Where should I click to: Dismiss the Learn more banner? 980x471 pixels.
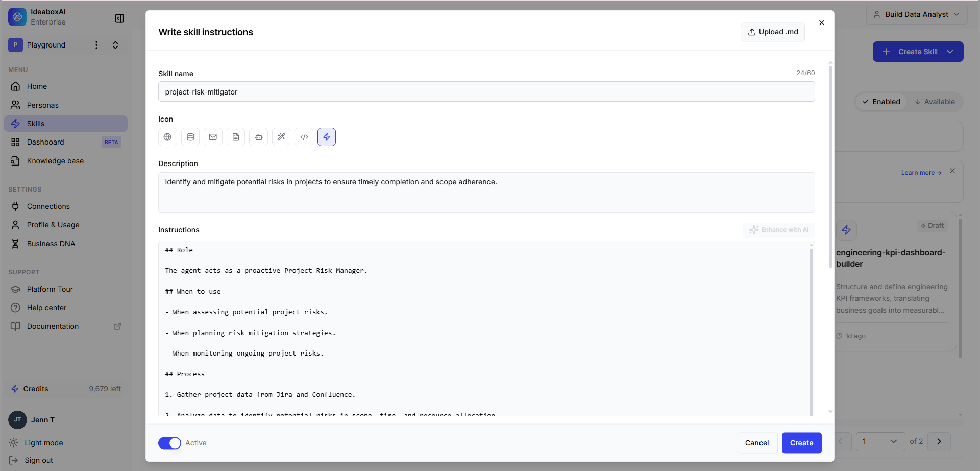(x=952, y=171)
